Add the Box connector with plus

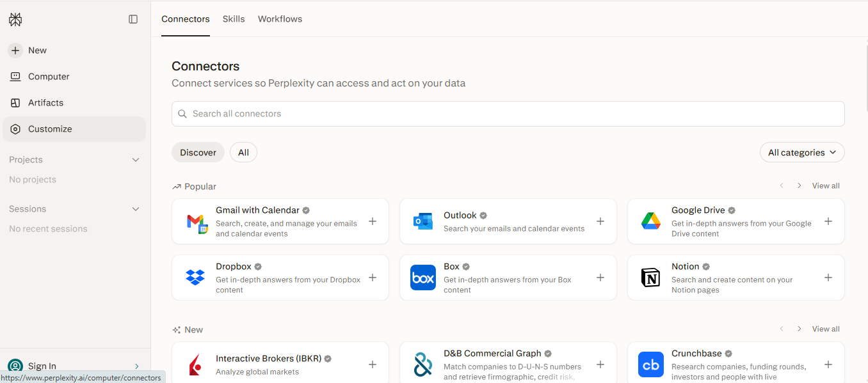(x=600, y=277)
